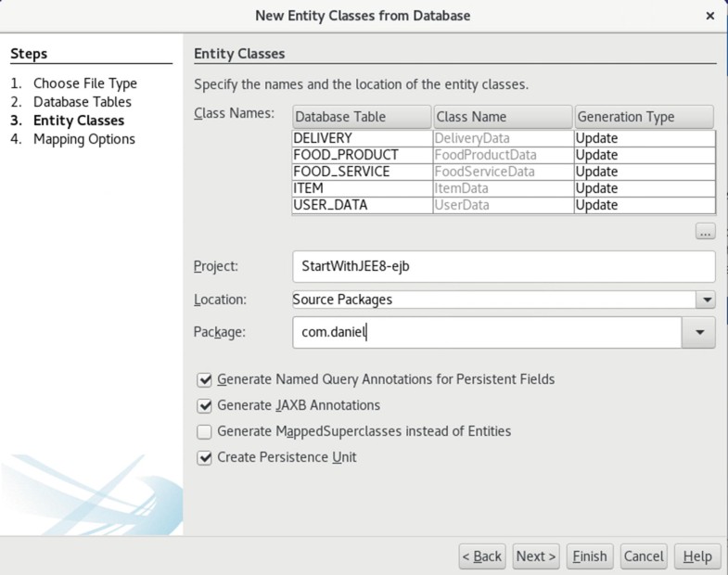The height and width of the screenshot is (575, 728).
Task: Edit the FoodServiceData class name cell
Action: point(504,172)
